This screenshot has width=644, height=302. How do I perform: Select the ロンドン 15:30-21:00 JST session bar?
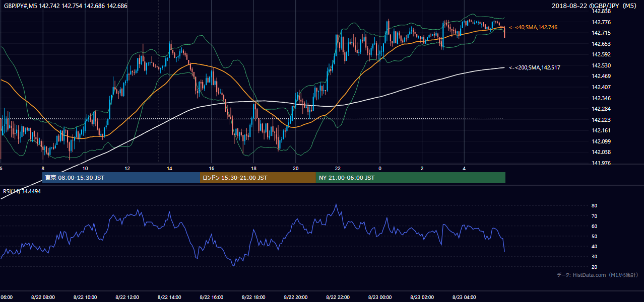[x=258, y=178]
